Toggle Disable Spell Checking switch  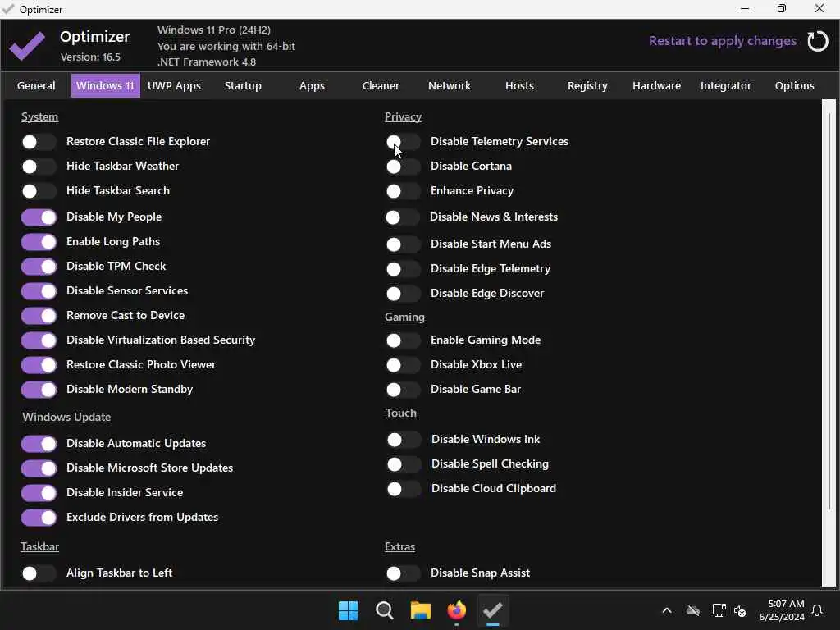pos(404,465)
